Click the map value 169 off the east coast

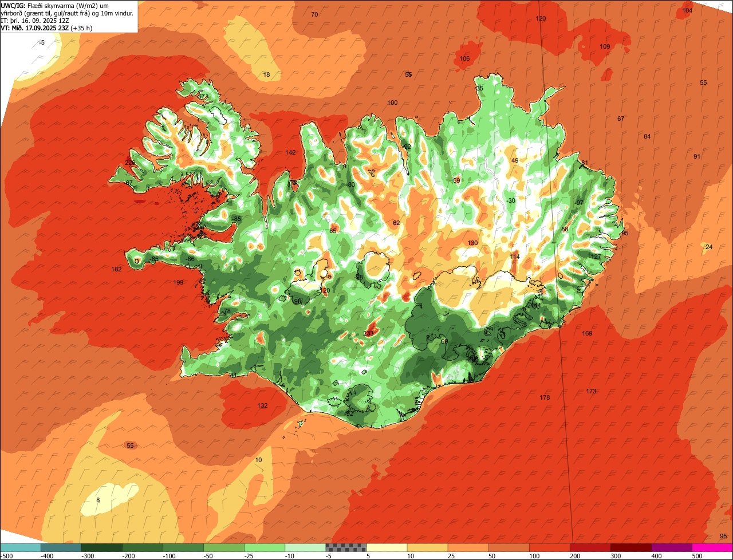click(587, 333)
